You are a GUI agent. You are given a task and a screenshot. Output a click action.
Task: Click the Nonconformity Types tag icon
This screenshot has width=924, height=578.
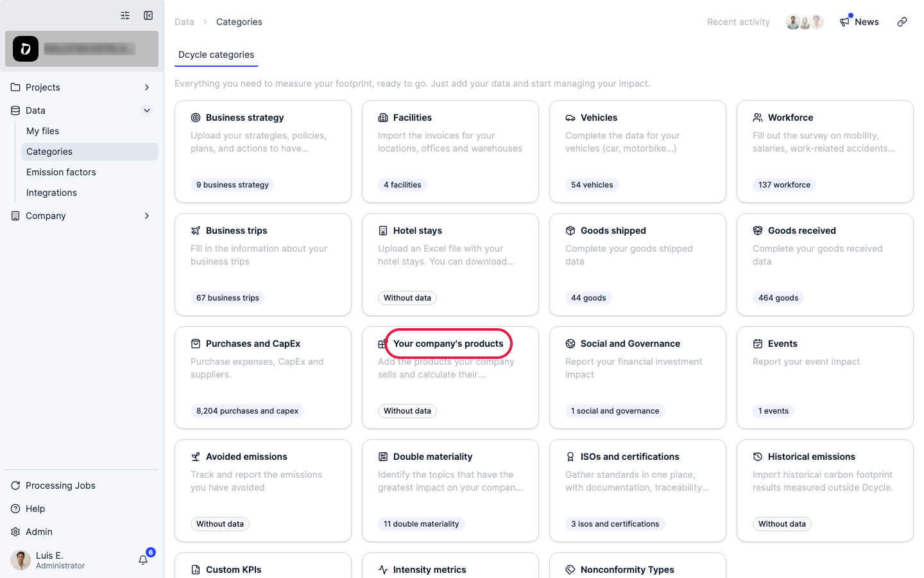click(x=570, y=570)
